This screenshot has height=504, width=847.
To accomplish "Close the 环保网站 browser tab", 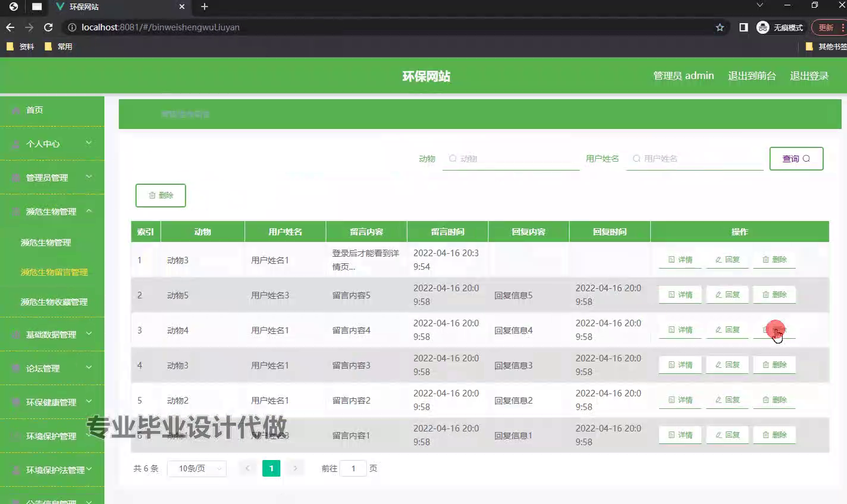I will (182, 7).
